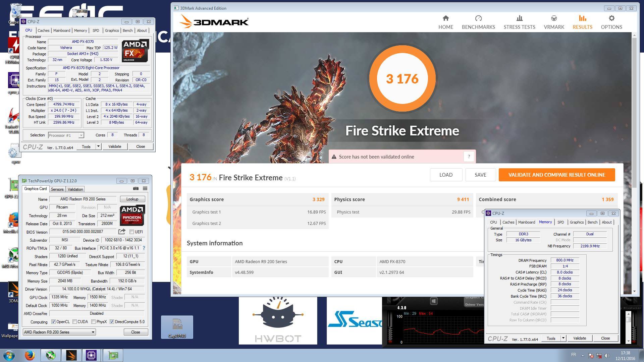Click AMD FX logo in CPU-Z
644x362 pixels.
pos(135,51)
